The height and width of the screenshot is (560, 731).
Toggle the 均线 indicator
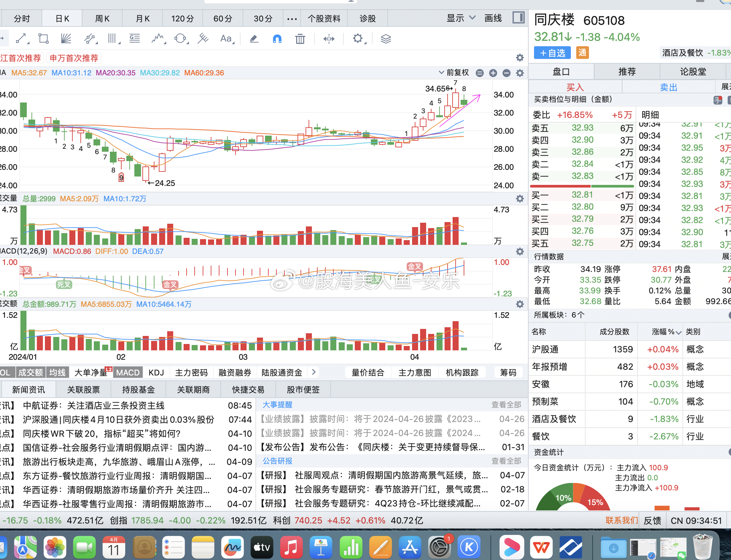coord(57,372)
